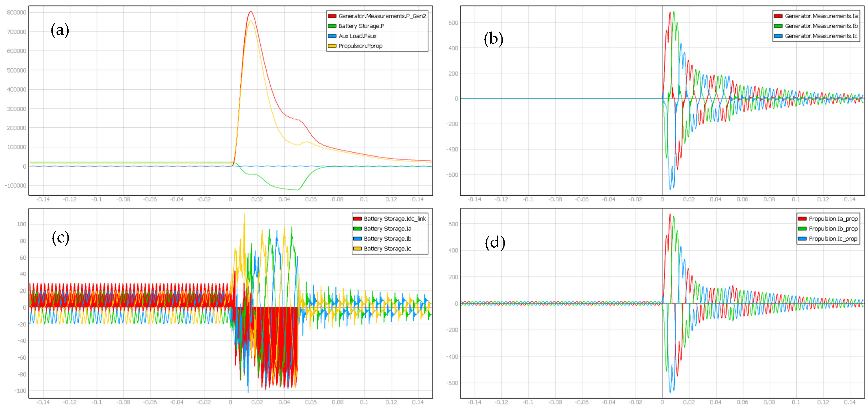Click the (a) panel label
868x408 pixels.
[x=60, y=30]
